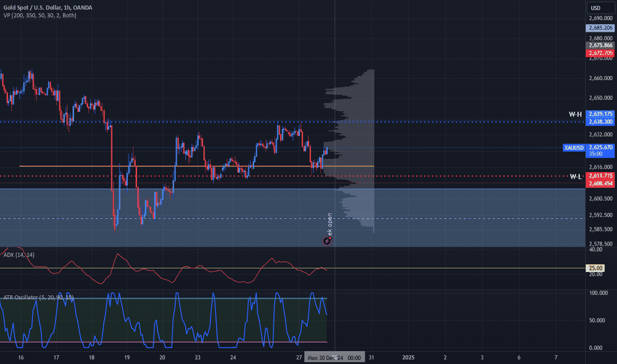Viewport: 617px width, 364px height.
Task: Open the USD currency selector
Action: [x=600, y=8]
